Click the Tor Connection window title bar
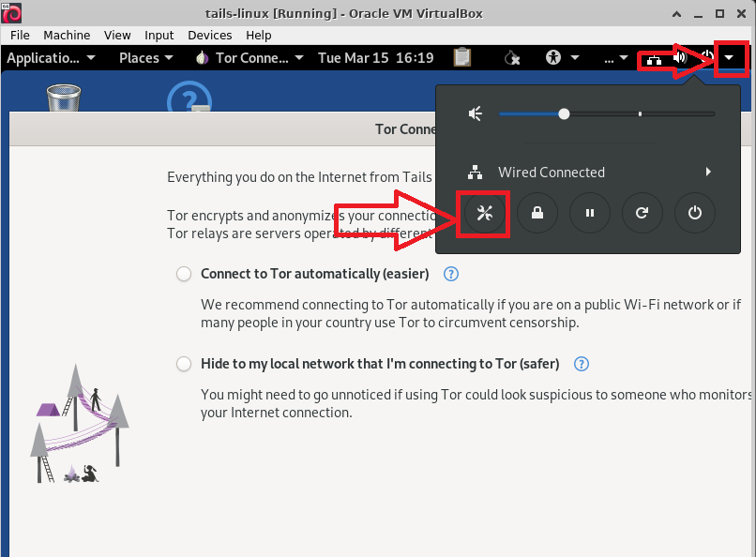 [221, 129]
